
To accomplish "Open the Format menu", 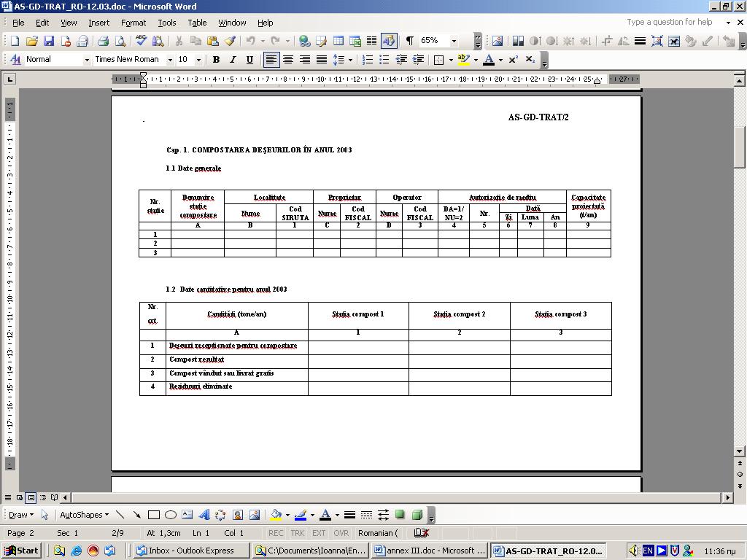I will coord(133,23).
